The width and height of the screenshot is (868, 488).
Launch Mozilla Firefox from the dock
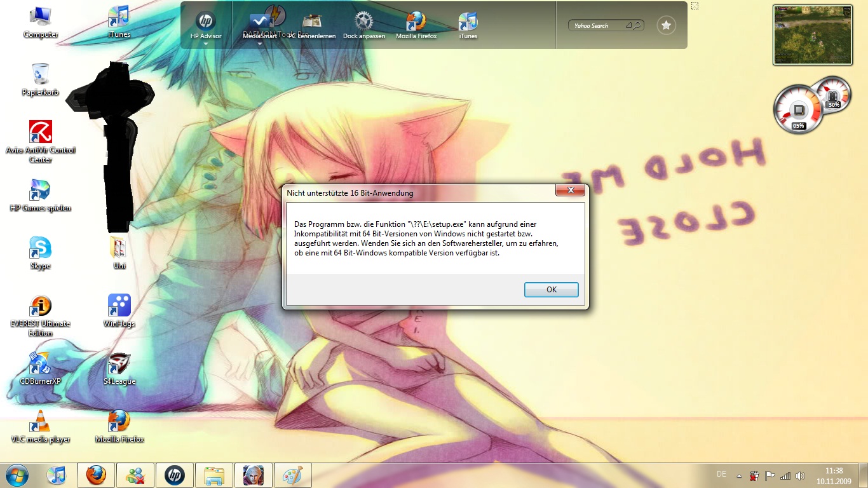(416, 25)
